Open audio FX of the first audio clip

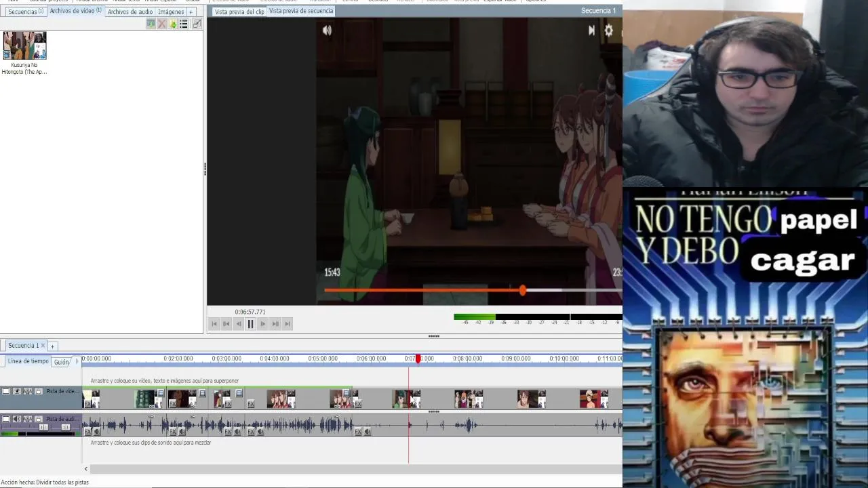(x=87, y=431)
